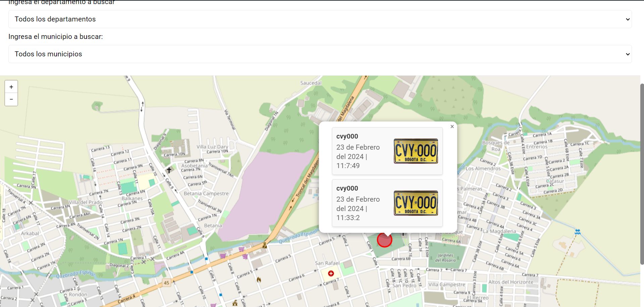
Task: Click the purple cart icon near Carrera 4
Action: click(x=222, y=256)
